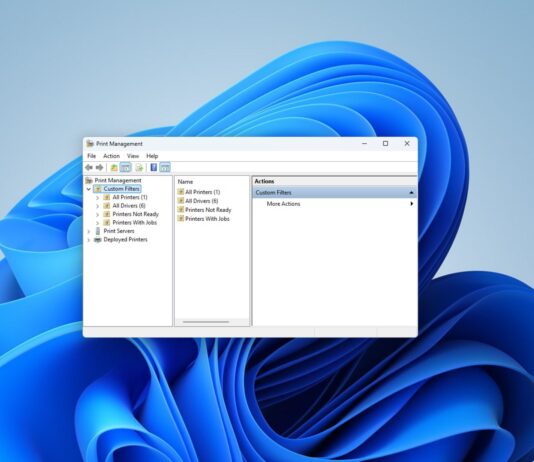Select the Print Servers tree node
This screenshot has width=534, height=462.
(x=119, y=231)
